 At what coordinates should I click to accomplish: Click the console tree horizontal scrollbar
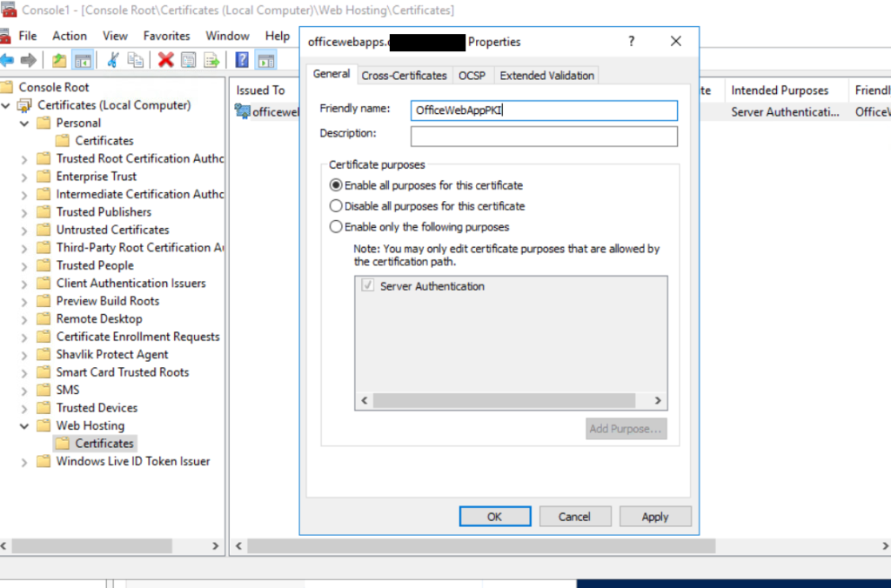(x=91, y=546)
